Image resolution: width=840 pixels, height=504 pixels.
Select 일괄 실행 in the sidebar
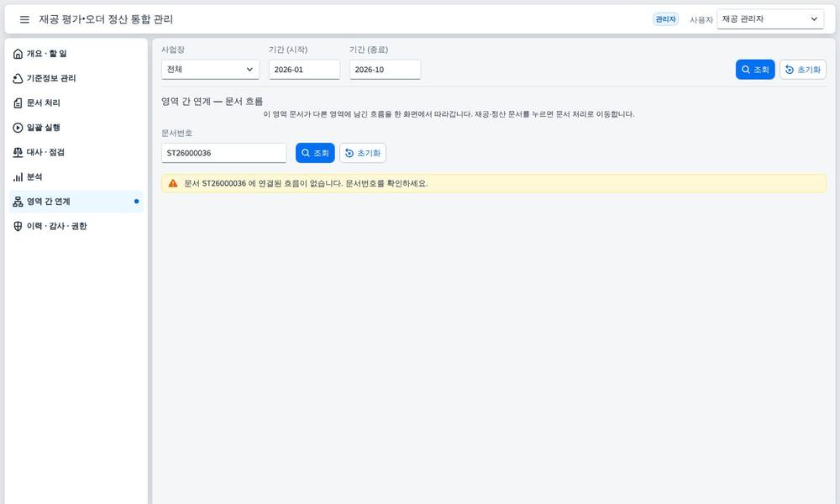(x=76, y=128)
